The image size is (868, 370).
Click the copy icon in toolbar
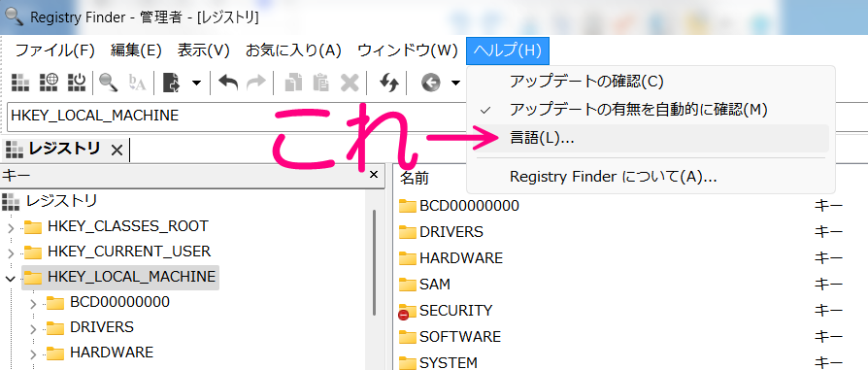click(x=293, y=84)
